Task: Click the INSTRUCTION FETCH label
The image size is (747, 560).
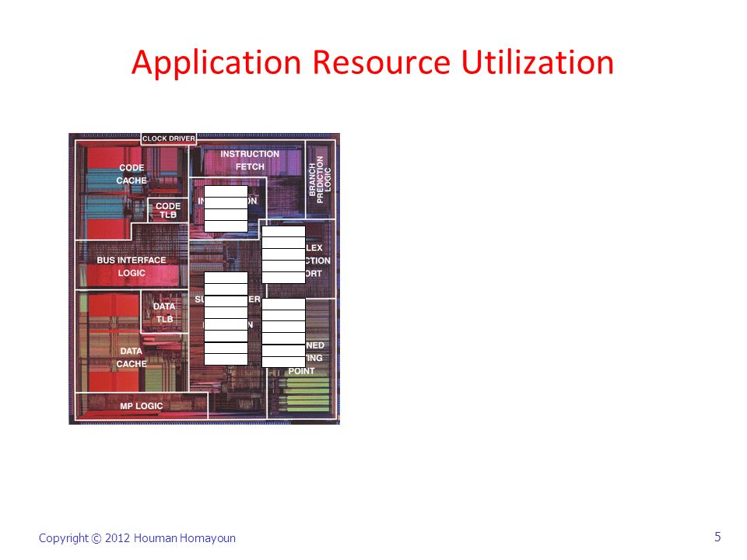Action: tap(250, 160)
